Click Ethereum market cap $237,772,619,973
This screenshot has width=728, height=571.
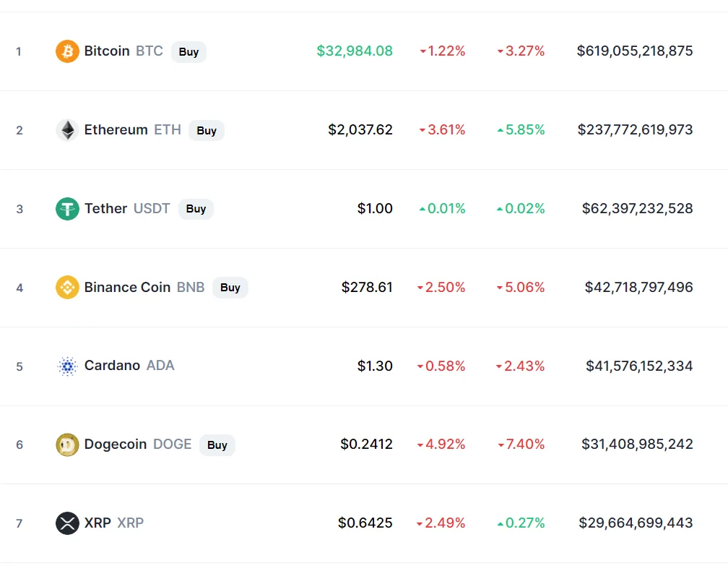click(x=635, y=129)
